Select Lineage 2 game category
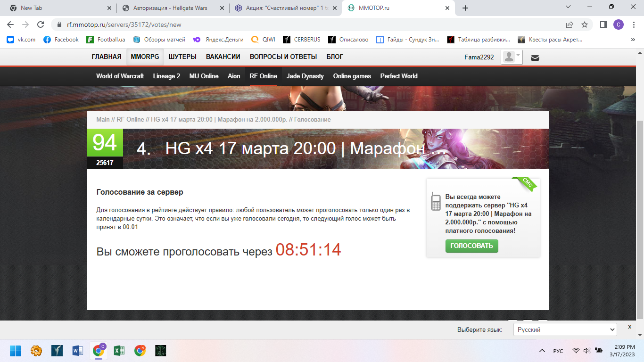 pyautogui.click(x=166, y=76)
